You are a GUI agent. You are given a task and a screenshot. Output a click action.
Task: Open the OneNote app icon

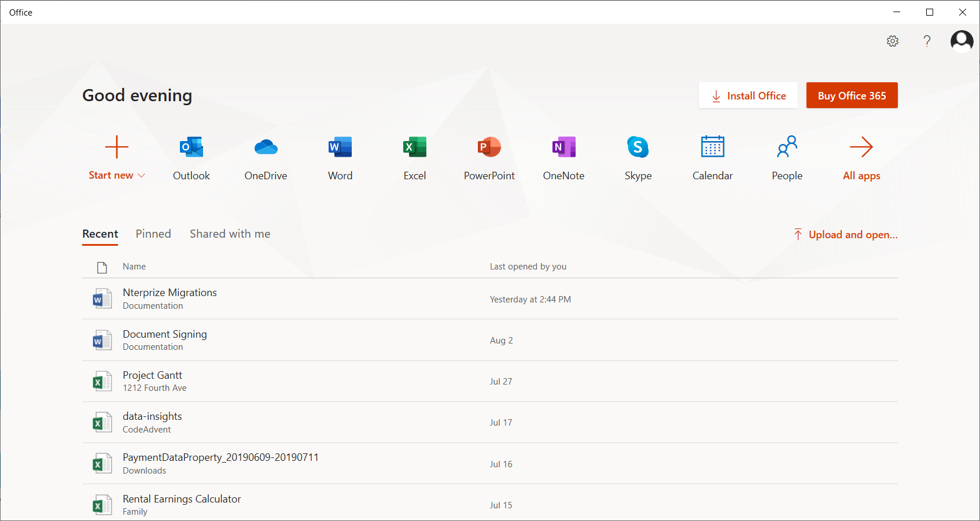click(x=564, y=147)
